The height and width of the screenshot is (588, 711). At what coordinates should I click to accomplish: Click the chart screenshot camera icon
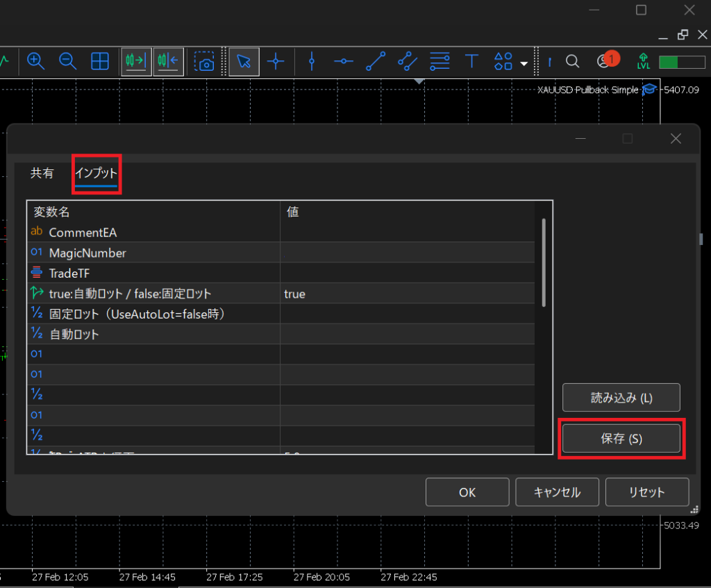point(205,62)
